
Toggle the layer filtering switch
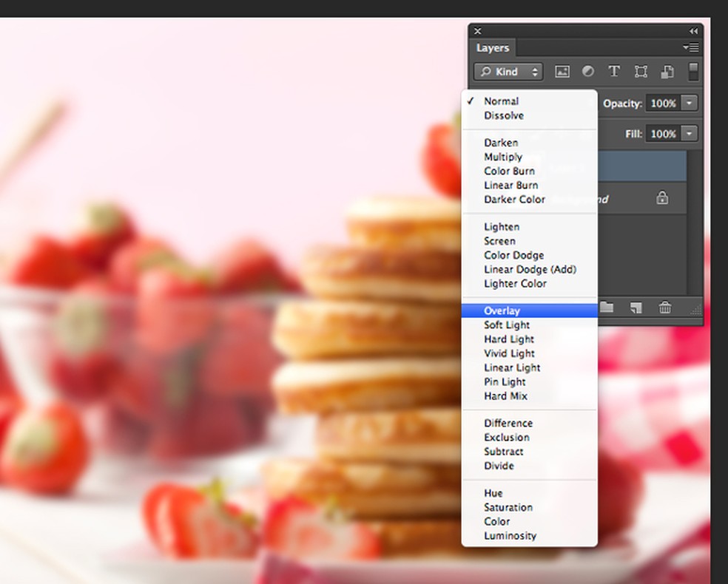pyautogui.click(x=692, y=72)
